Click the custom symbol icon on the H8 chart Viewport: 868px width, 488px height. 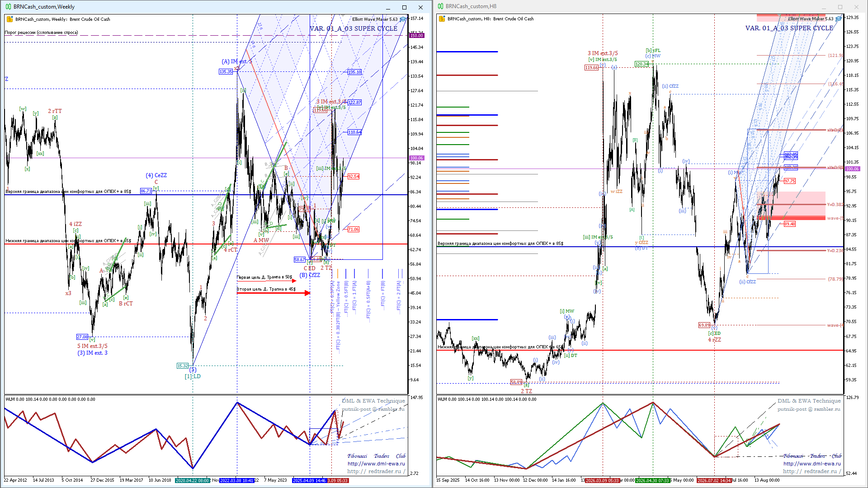(442, 19)
